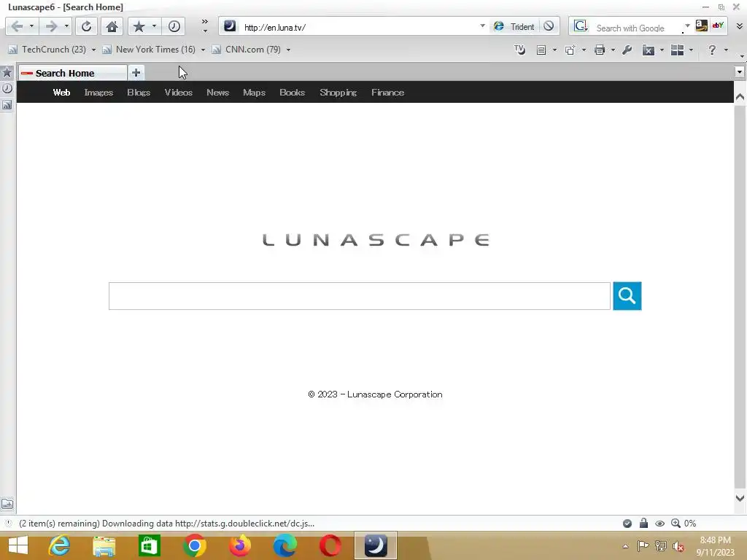Viewport: 747px width, 560px height.
Task: Select the Videos search category
Action: pos(179,93)
